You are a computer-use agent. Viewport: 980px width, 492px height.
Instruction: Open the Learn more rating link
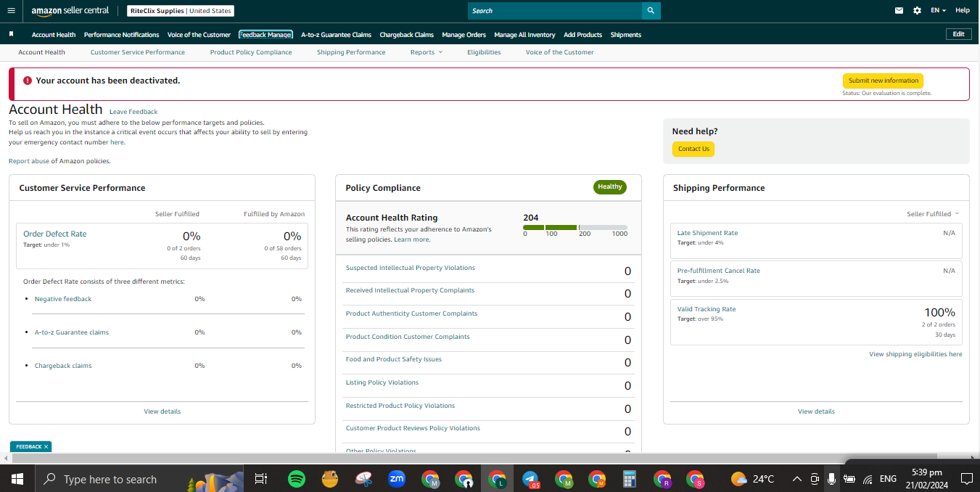pyautogui.click(x=411, y=239)
